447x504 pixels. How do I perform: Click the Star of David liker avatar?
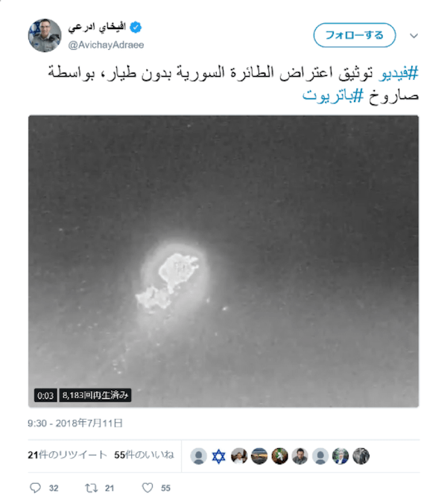pyautogui.click(x=219, y=456)
